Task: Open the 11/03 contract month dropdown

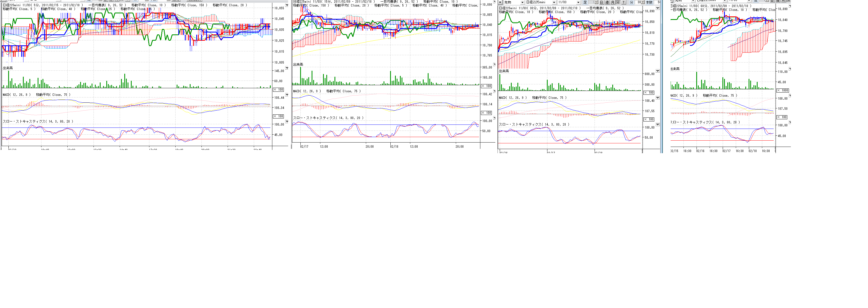Action: tap(578, 2)
